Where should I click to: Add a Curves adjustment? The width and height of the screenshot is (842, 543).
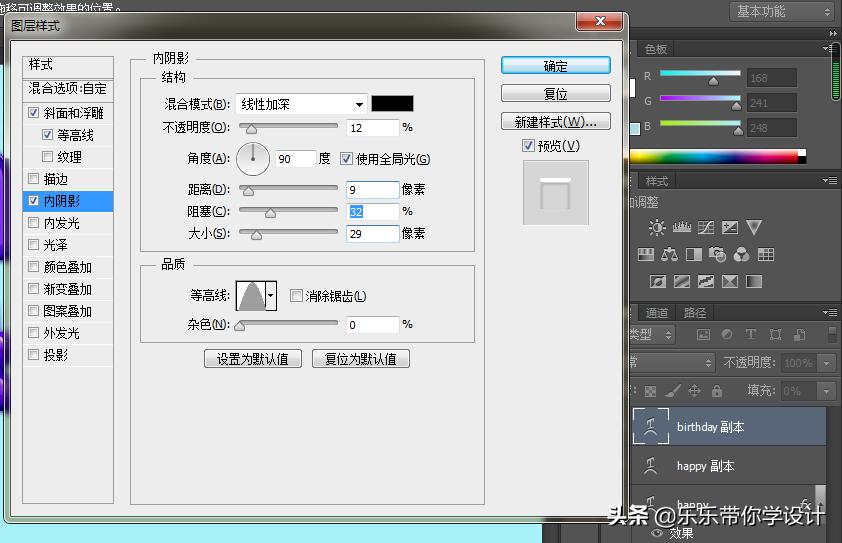(x=706, y=228)
